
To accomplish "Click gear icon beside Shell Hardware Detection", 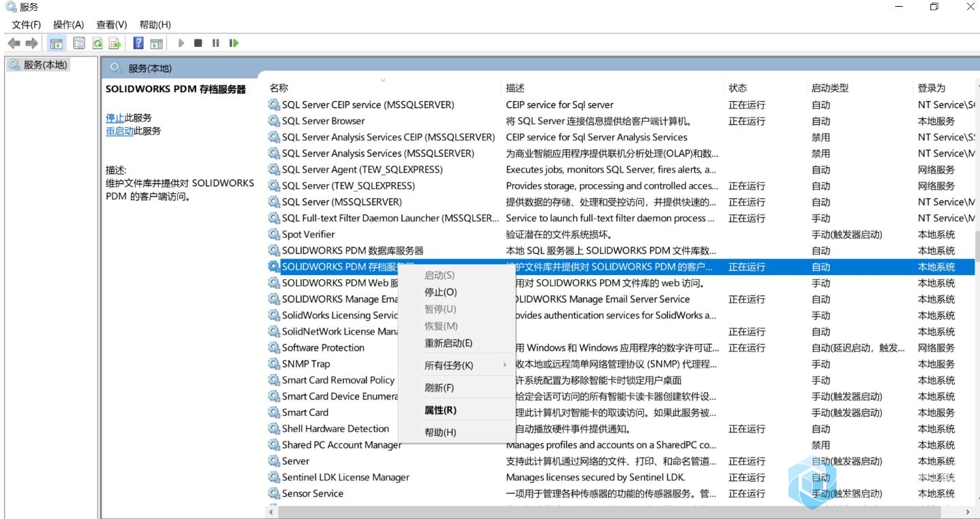I will tap(274, 429).
